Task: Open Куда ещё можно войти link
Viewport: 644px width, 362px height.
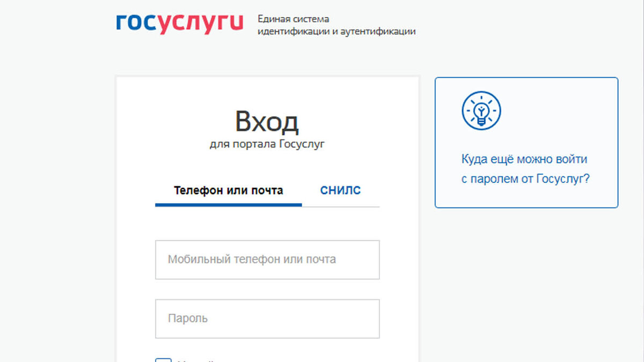Action: pos(525,169)
